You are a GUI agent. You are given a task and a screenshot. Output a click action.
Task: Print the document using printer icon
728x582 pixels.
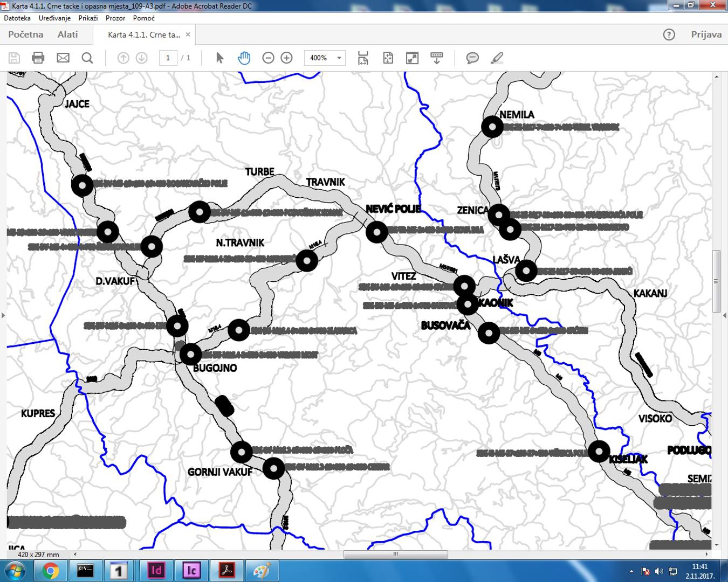(x=38, y=58)
